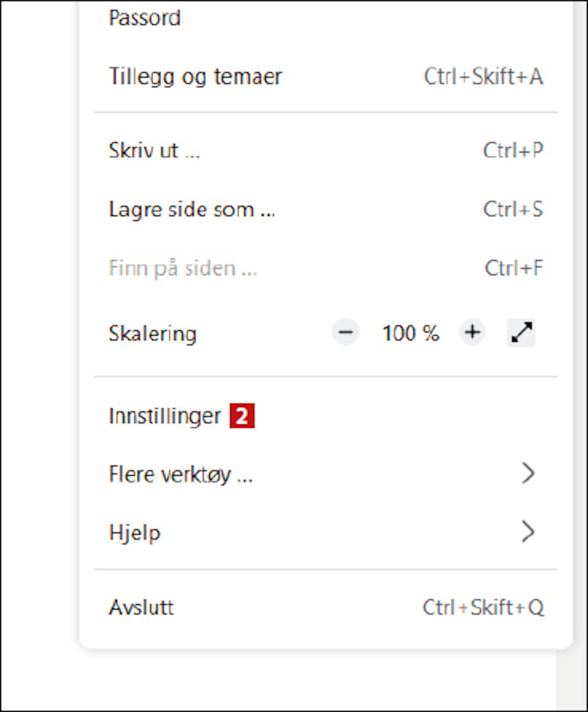Zoom out with the minus button
The height and width of the screenshot is (712, 588).
pos(345,333)
